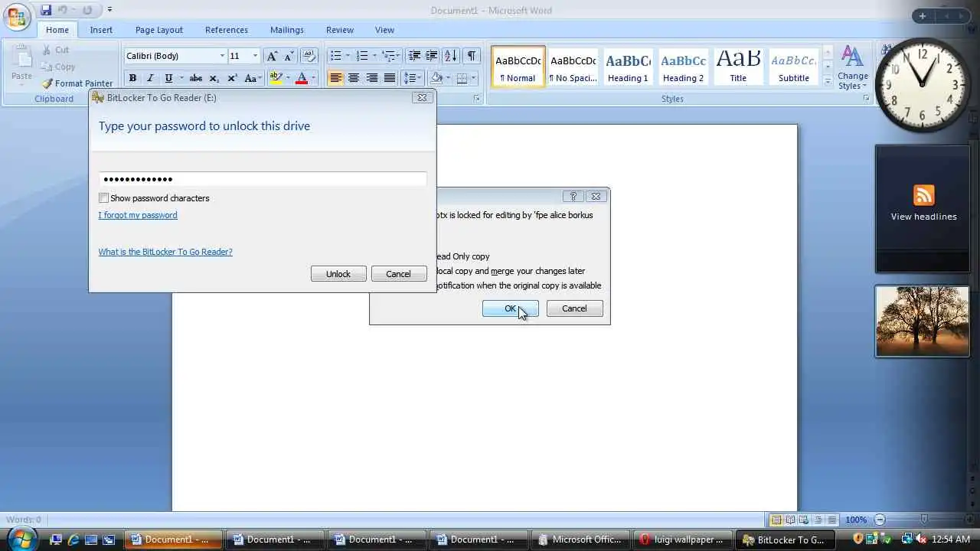Screen dimensions: 980x551
Task: Open the font name dropdown
Action: (x=222, y=56)
